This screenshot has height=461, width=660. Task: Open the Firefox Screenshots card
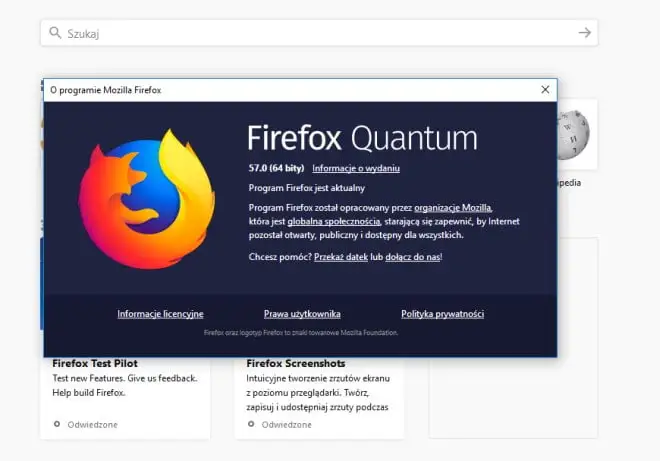click(319, 398)
